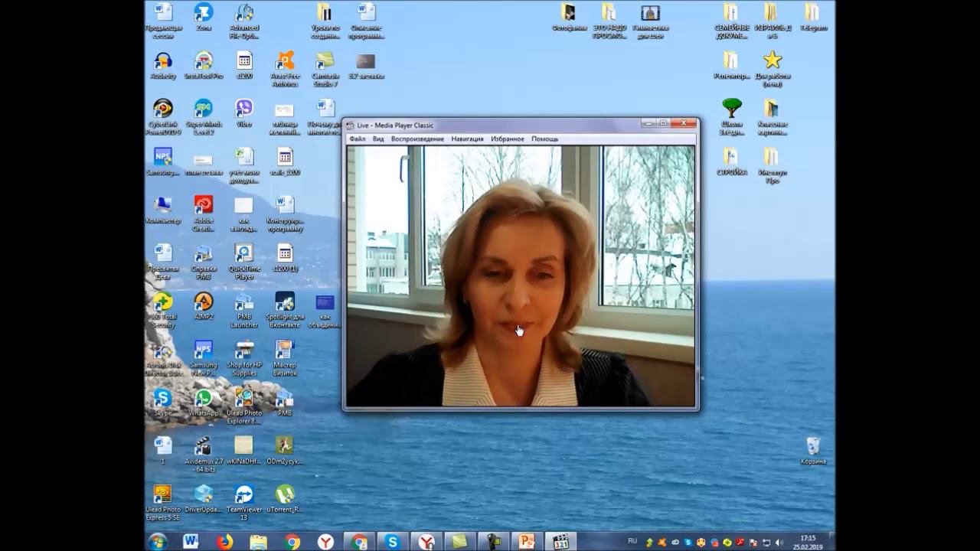Select the TeamViewer 13 shortcut

[244, 503]
